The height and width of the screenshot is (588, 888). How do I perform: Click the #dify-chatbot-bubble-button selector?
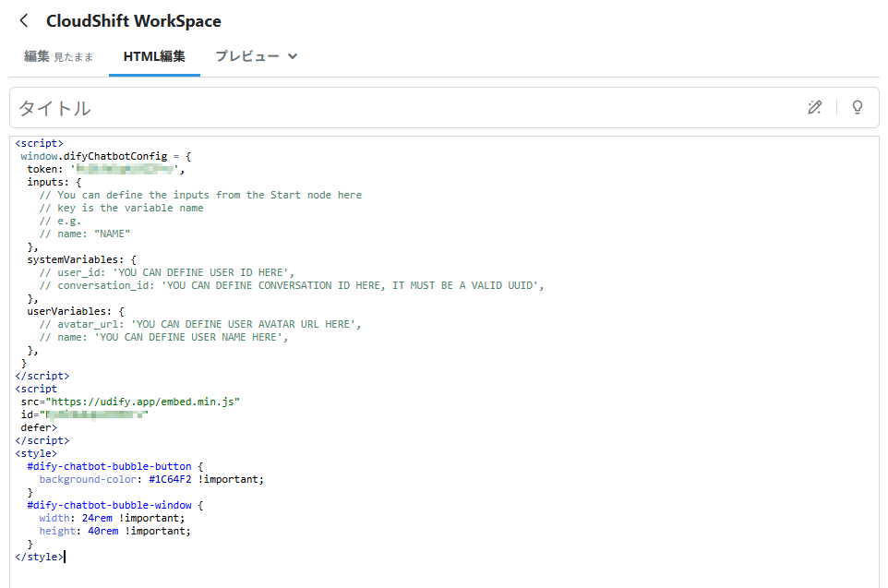(x=109, y=466)
